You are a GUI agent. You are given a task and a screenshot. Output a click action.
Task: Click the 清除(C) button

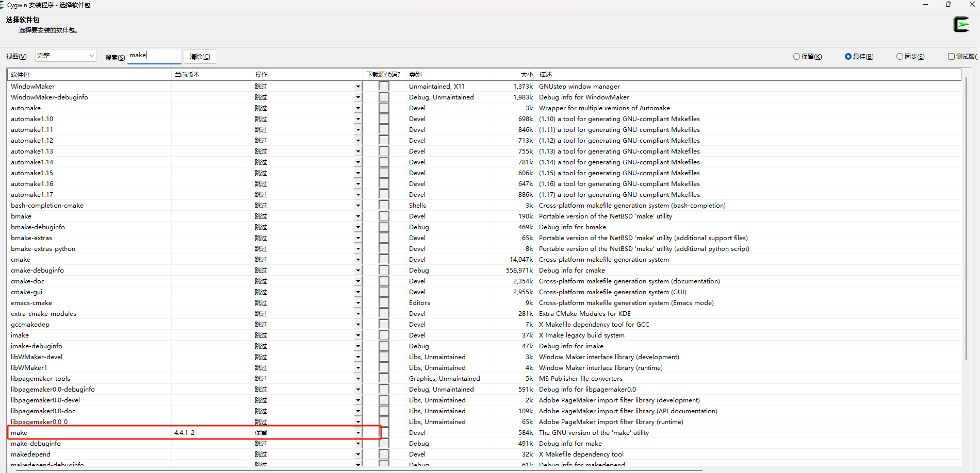point(200,57)
